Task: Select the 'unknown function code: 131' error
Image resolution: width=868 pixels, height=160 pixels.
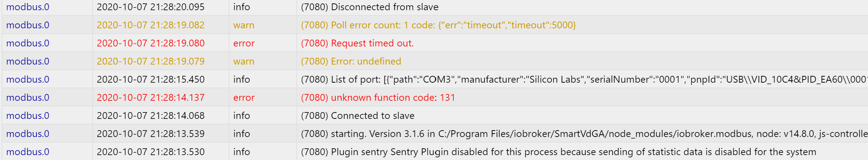Action: pos(378,98)
